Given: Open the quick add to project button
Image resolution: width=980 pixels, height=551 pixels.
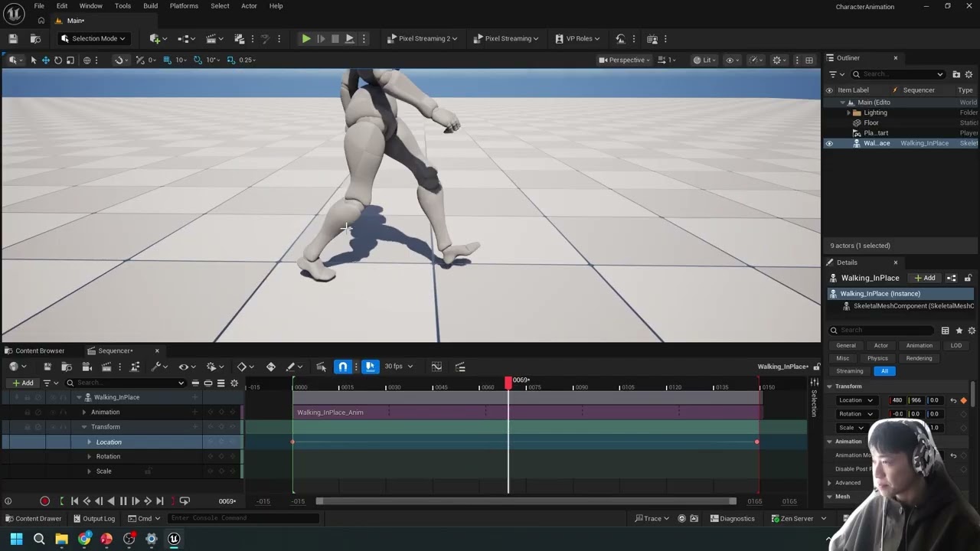Looking at the screenshot, I should pos(157,38).
